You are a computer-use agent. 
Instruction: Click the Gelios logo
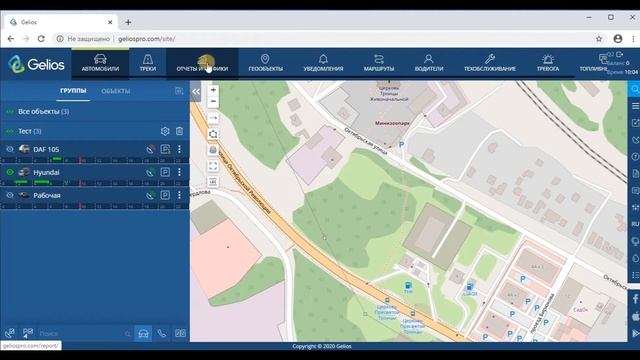click(36, 64)
